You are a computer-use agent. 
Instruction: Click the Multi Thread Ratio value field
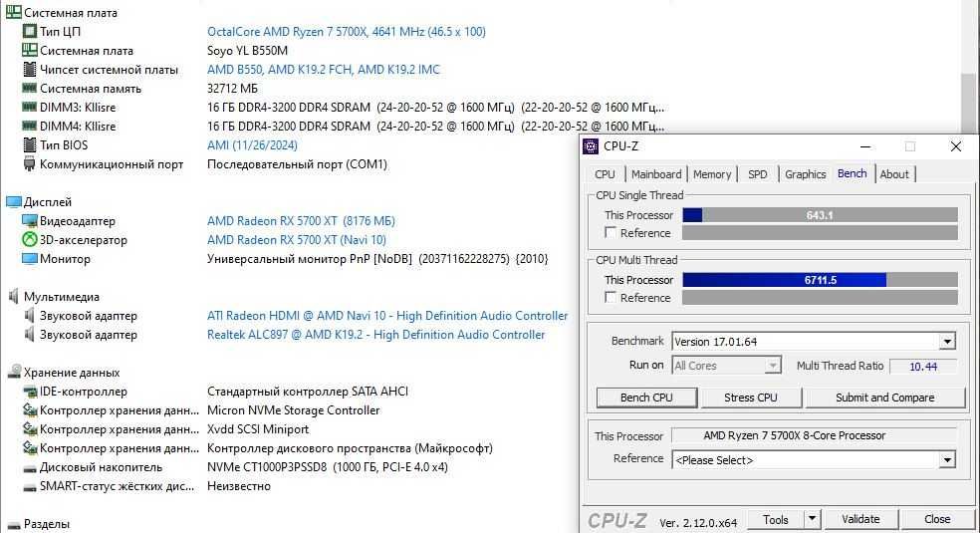(923, 367)
